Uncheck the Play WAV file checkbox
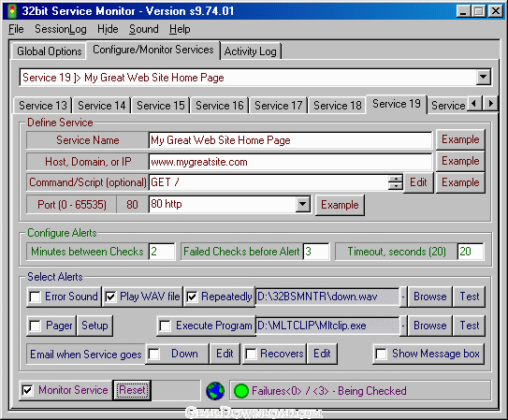The width and height of the screenshot is (508, 420). [x=110, y=297]
